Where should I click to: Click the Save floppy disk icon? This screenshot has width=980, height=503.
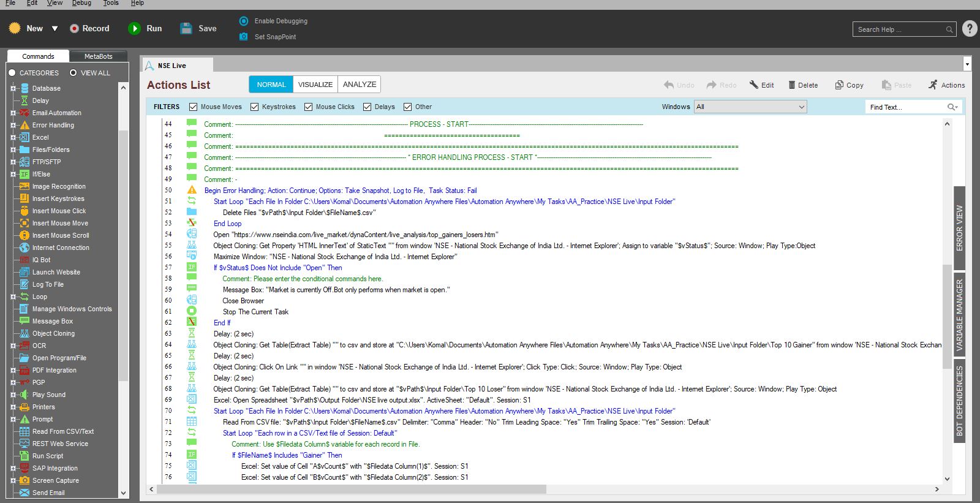[186, 29]
